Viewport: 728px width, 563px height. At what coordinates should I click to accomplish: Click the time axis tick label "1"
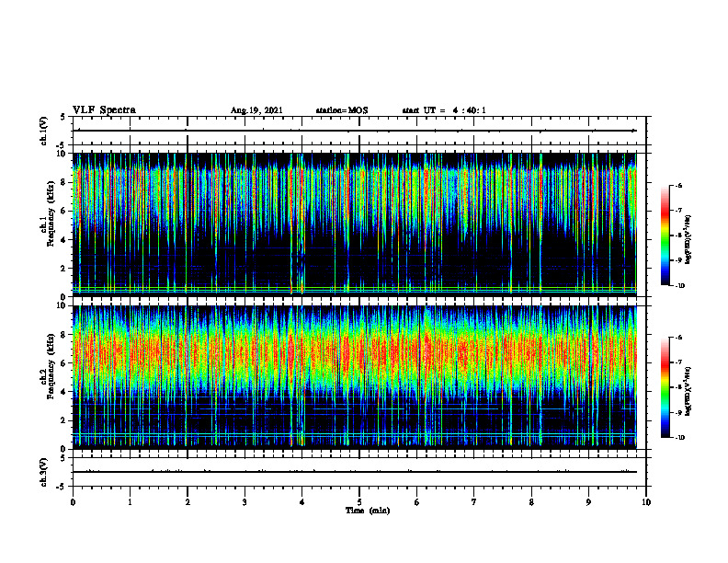point(130,502)
